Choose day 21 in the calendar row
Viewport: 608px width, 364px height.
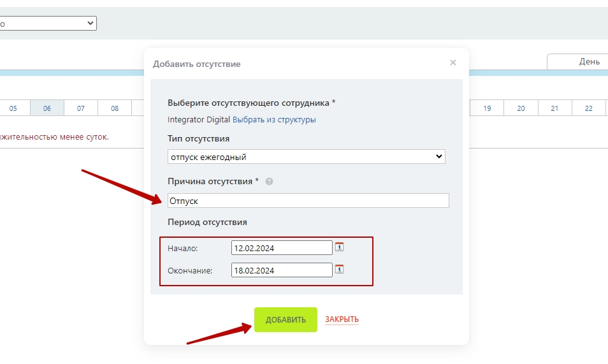(554, 108)
